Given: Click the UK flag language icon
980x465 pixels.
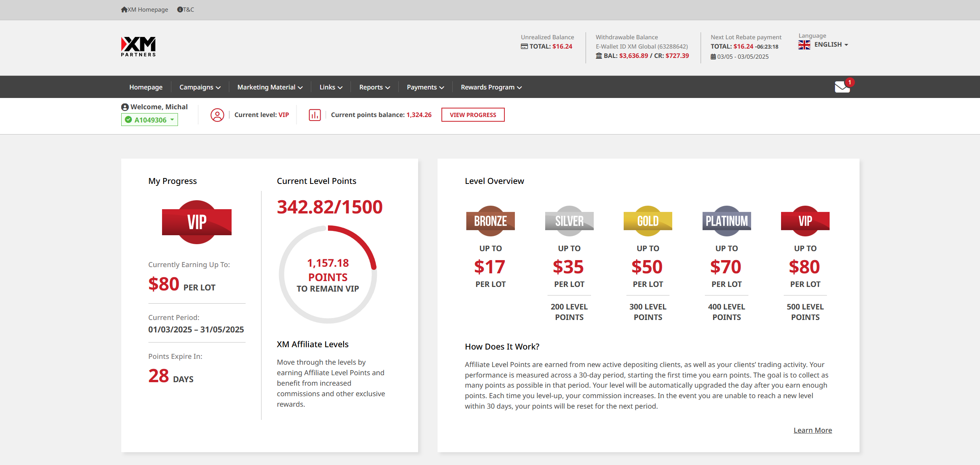Looking at the screenshot, I should [x=804, y=45].
